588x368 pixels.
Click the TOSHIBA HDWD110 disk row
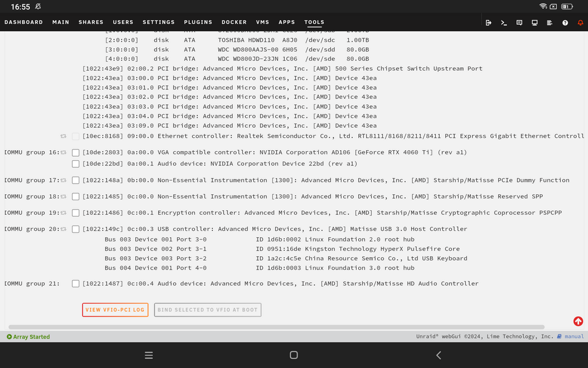237,40
